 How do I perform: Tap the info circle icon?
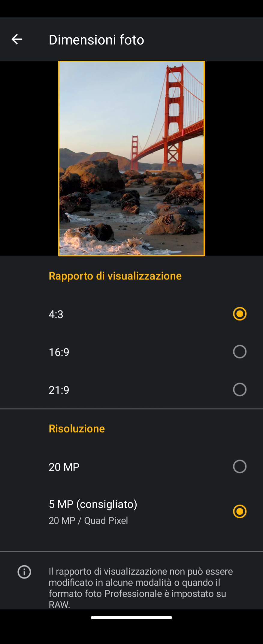click(24, 572)
